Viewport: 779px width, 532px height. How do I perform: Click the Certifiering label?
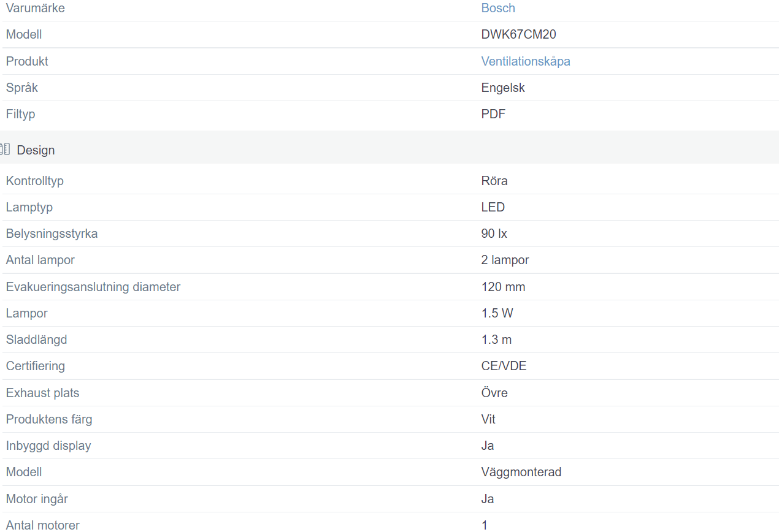coord(36,366)
